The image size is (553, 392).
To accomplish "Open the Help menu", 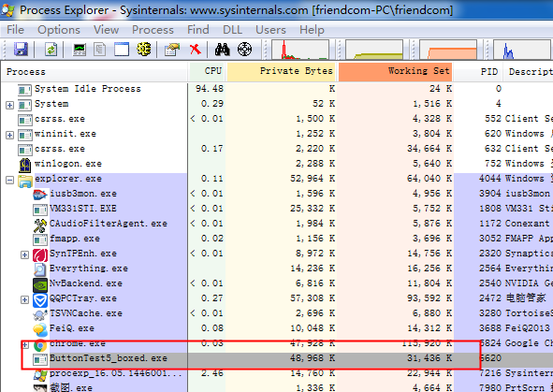I will point(312,30).
